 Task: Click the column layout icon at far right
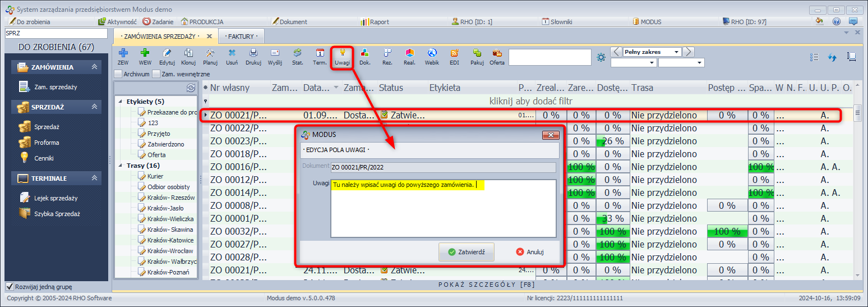coord(851,57)
